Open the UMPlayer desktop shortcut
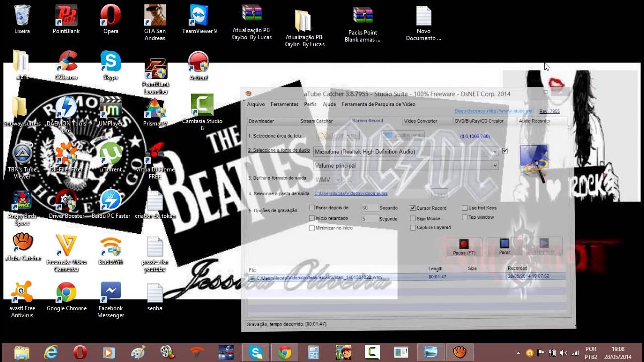644x362 pixels. pos(111,111)
